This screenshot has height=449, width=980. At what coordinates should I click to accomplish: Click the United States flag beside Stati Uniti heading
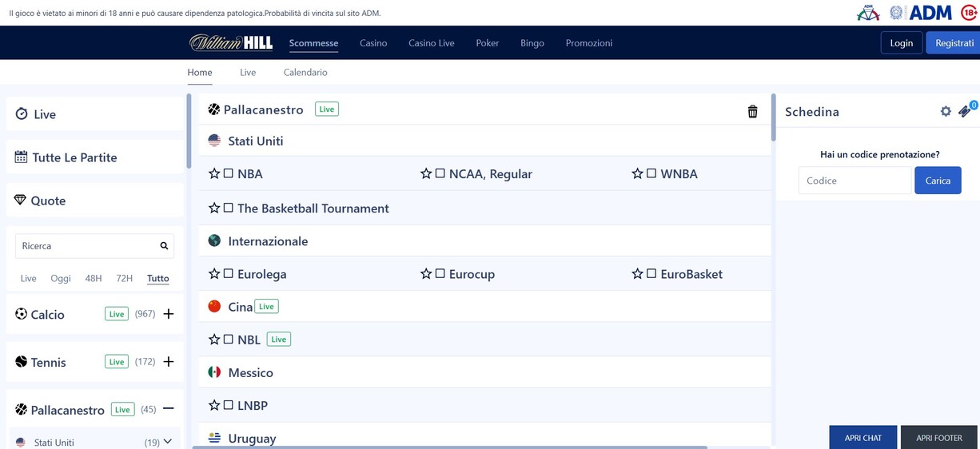[x=214, y=141]
